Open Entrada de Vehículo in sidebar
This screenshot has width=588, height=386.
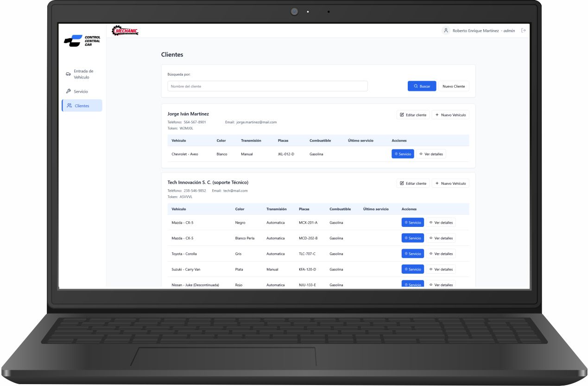tap(82, 74)
